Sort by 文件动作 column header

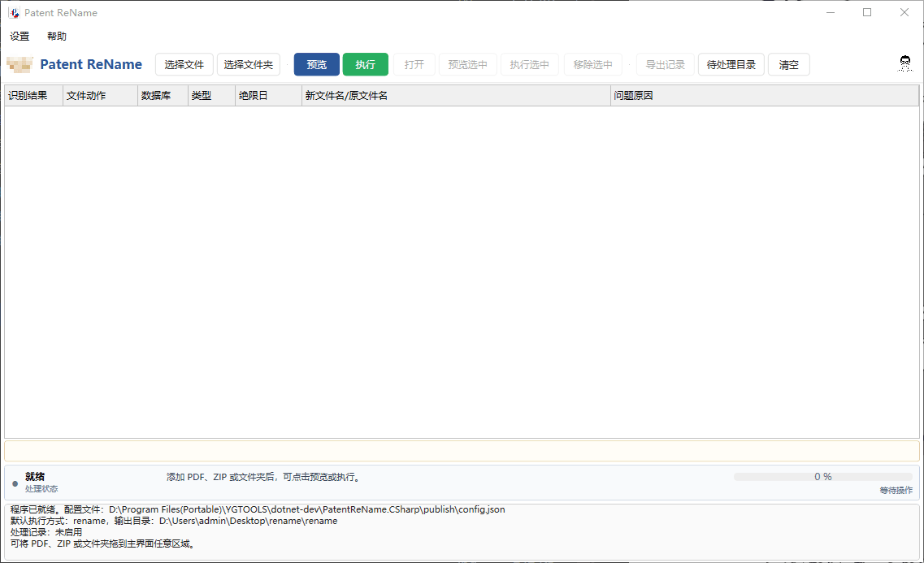click(x=100, y=95)
